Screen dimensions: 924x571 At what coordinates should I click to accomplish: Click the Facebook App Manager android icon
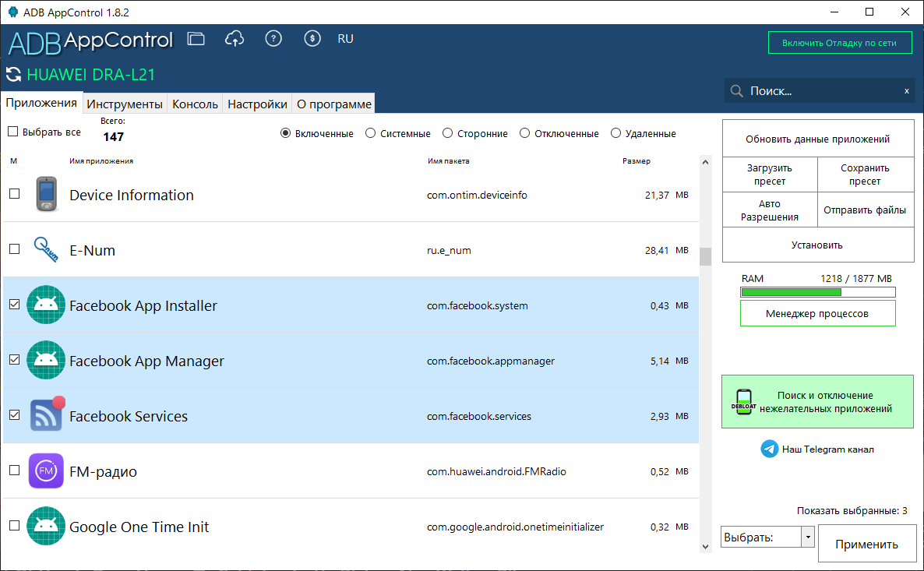click(x=46, y=360)
